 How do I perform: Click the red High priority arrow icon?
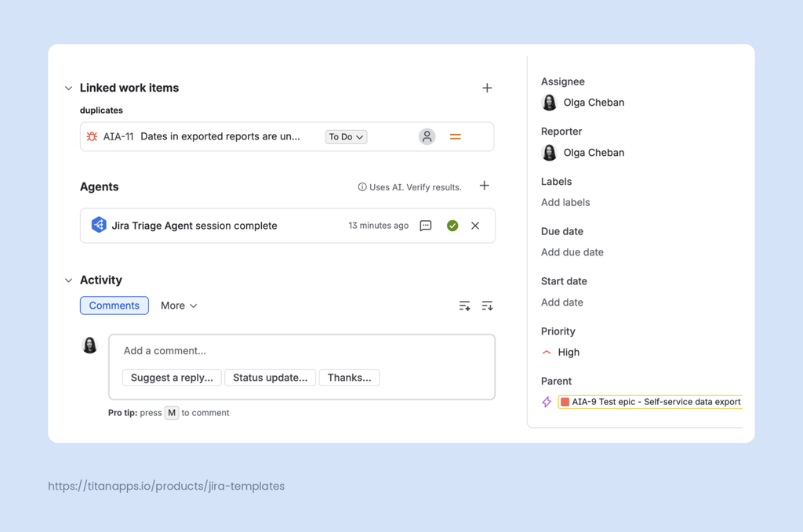tap(547, 352)
